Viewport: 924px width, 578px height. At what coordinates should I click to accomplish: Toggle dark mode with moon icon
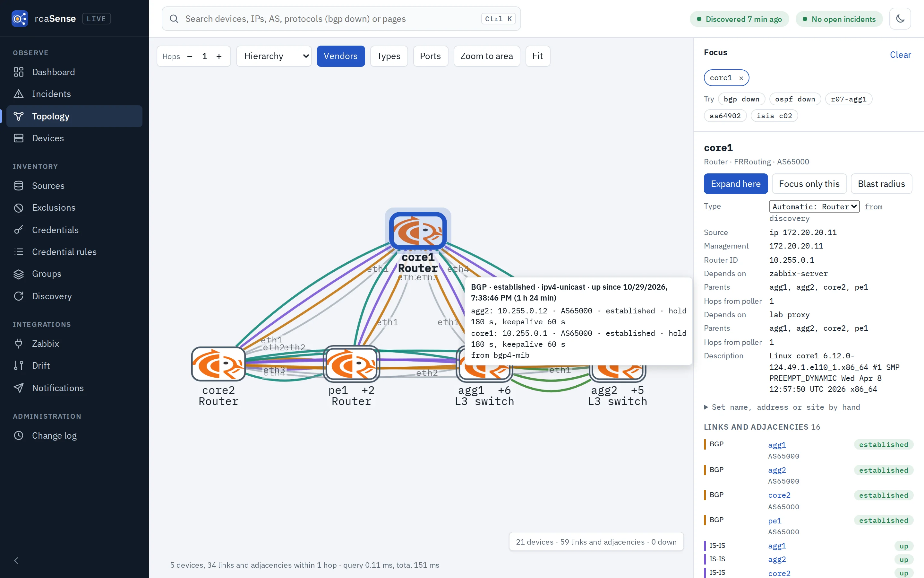pyautogui.click(x=900, y=19)
